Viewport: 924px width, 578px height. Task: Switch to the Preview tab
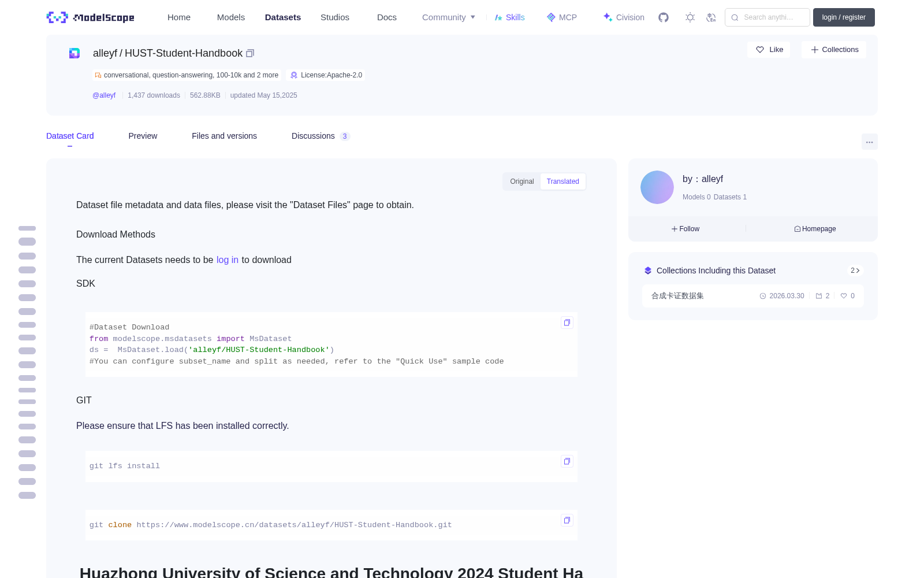[x=143, y=136]
